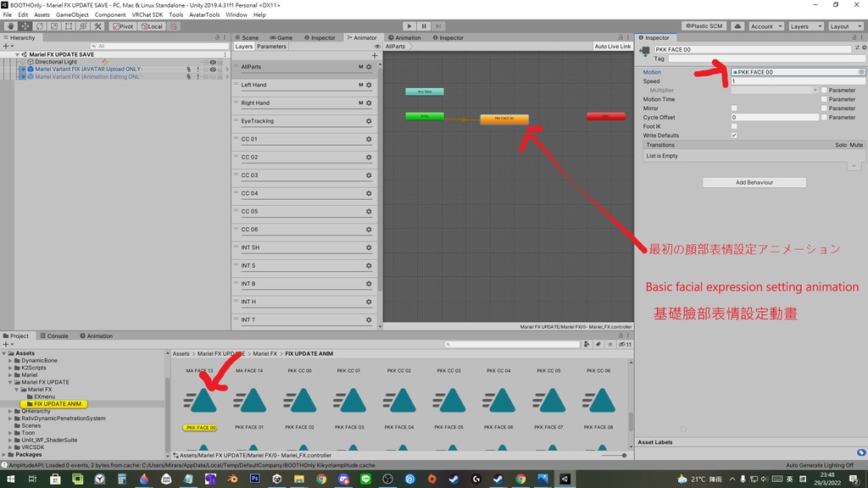
Task: Open the Account dropdown
Action: click(x=766, y=26)
